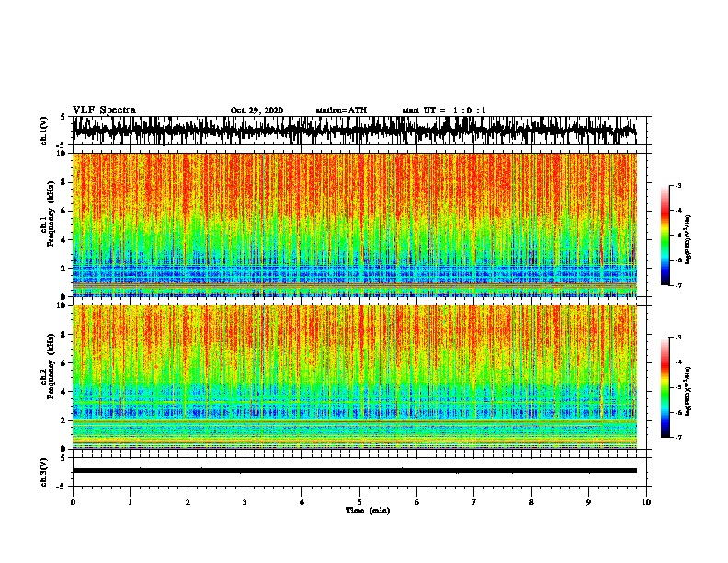Viewport: 728px width, 563px height.
Task: Click the "6" kHz tick on ch.1 frequency axis
Action: [x=63, y=211]
